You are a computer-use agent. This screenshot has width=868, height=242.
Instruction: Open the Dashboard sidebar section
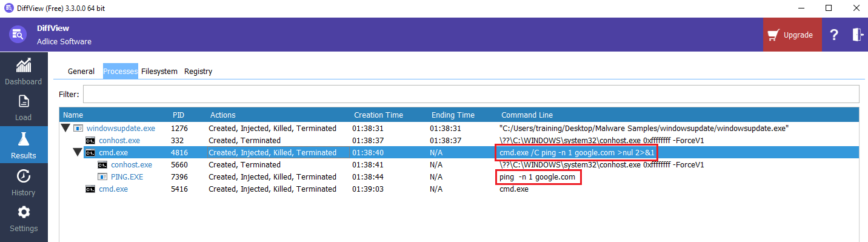(x=24, y=71)
